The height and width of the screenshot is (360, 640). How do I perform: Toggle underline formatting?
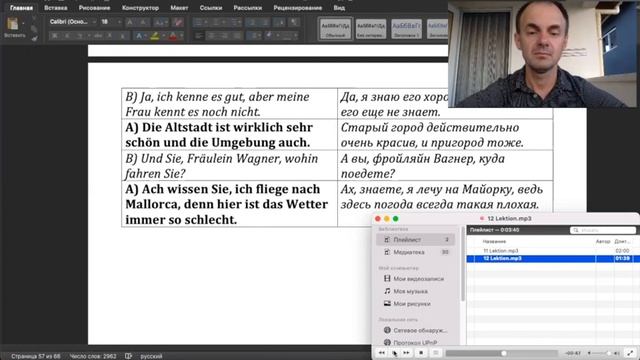(x=80, y=36)
